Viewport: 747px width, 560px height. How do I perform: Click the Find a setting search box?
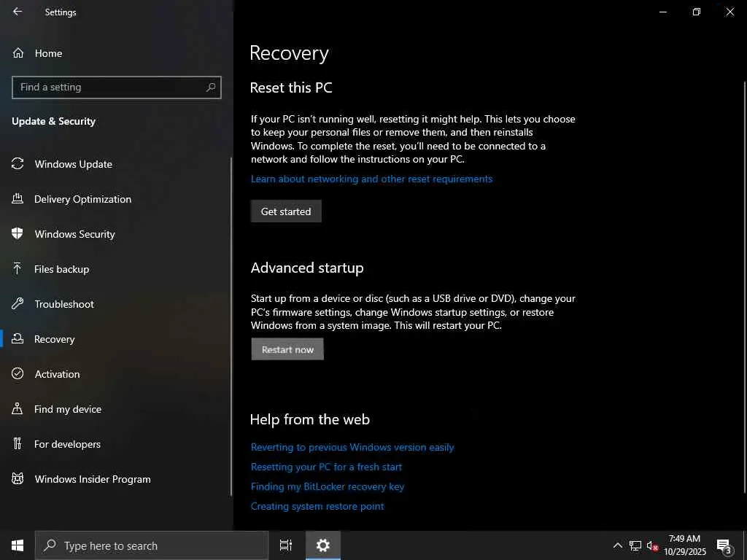[x=116, y=87]
